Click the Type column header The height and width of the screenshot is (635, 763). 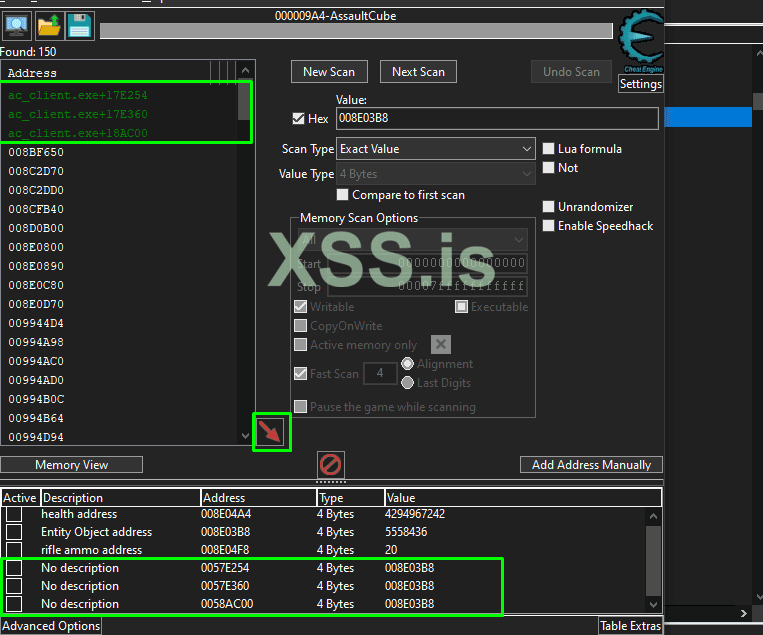point(351,498)
